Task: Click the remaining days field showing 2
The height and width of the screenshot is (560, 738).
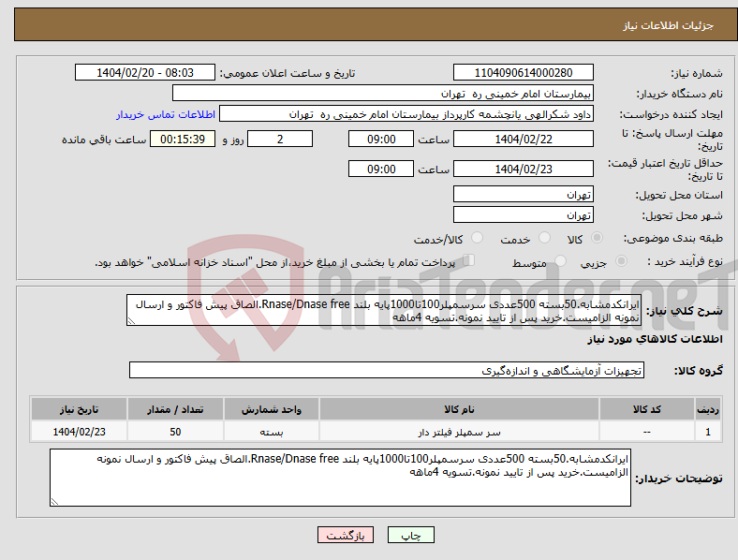Action: pyautogui.click(x=280, y=139)
